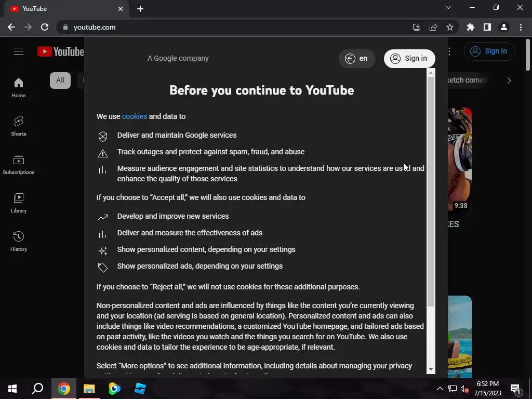Screen dimensions: 532x399
Task: Click the install app icon in address bar
Action: tap(416, 27)
